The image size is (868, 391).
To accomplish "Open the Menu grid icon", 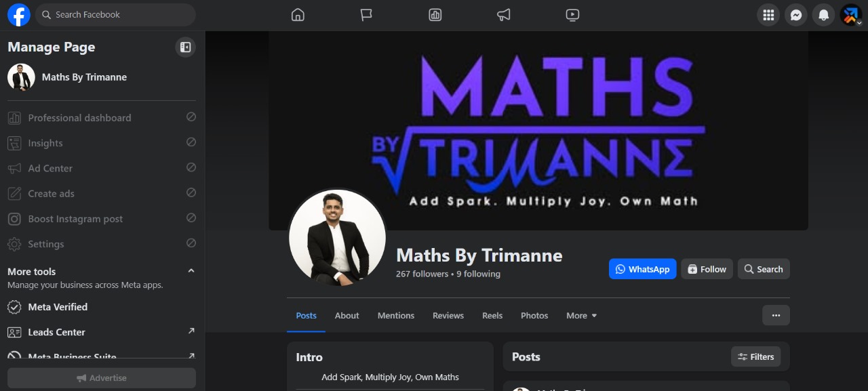I will click(x=768, y=14).
